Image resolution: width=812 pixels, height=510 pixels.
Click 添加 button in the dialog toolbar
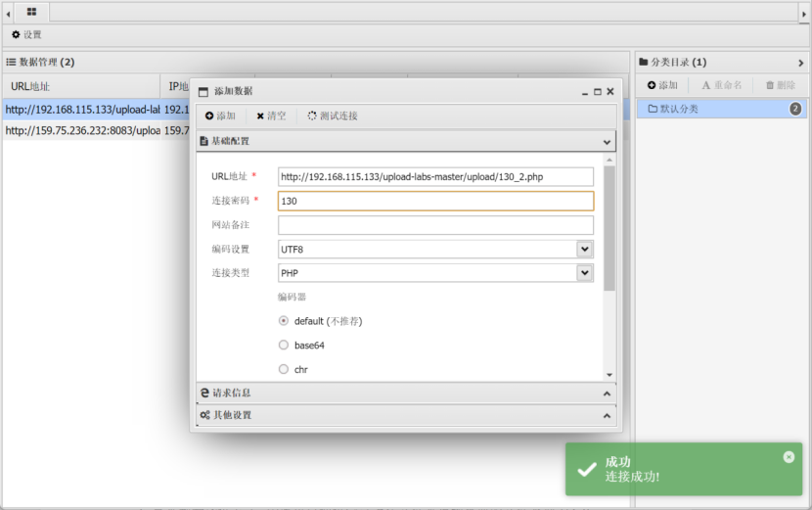(220, 116)
